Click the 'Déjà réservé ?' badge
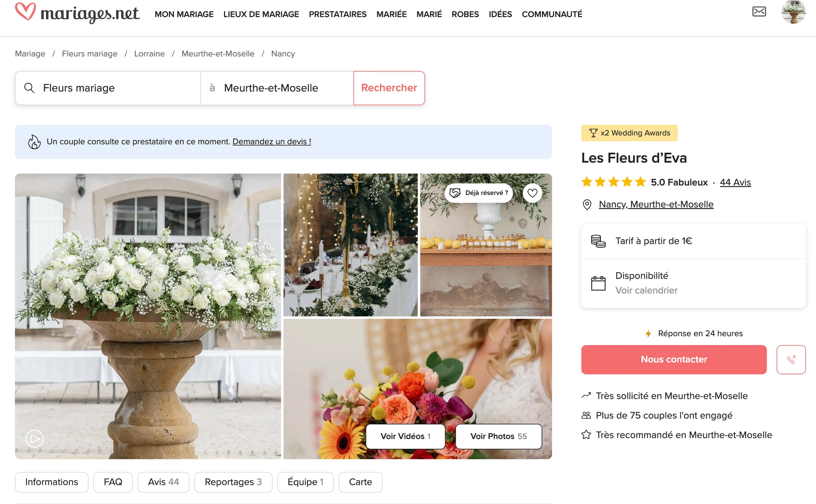Screen dimensions: 816x504 (479, 193)
